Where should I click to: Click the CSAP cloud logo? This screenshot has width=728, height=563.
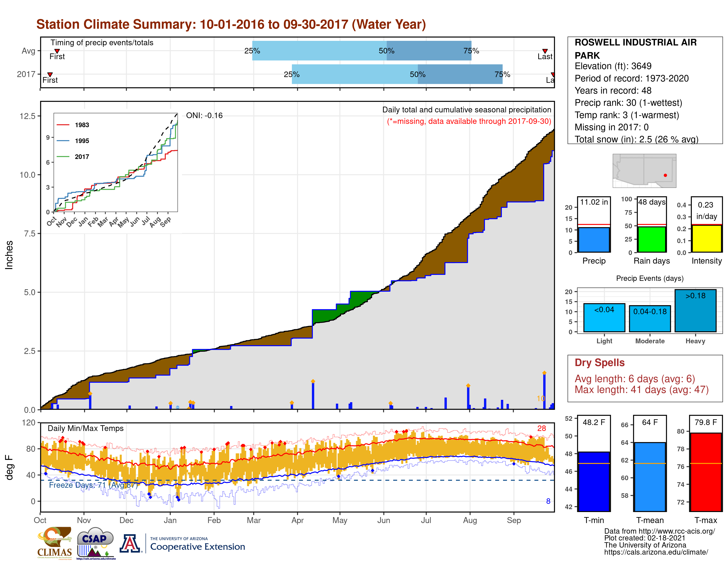coord(96,543)
